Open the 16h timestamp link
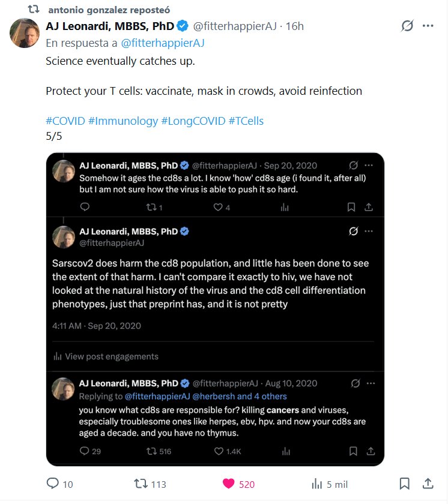448x504 pixels. (295, 26)
